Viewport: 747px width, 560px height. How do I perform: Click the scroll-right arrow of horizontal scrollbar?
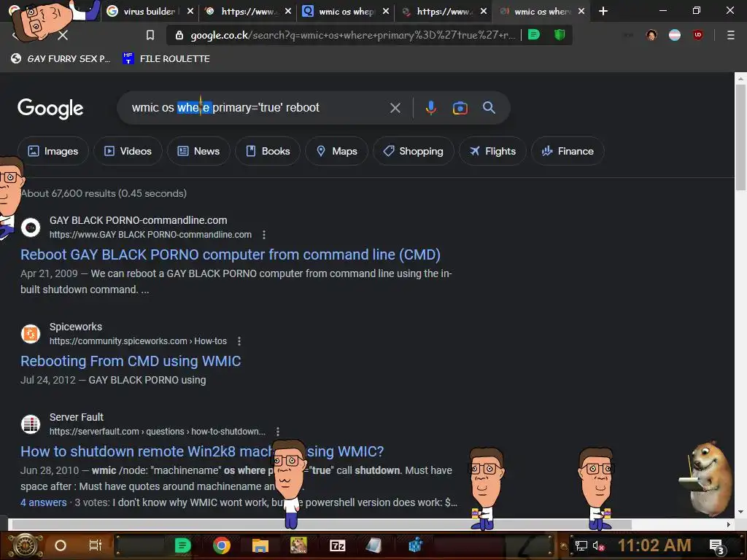729,524
